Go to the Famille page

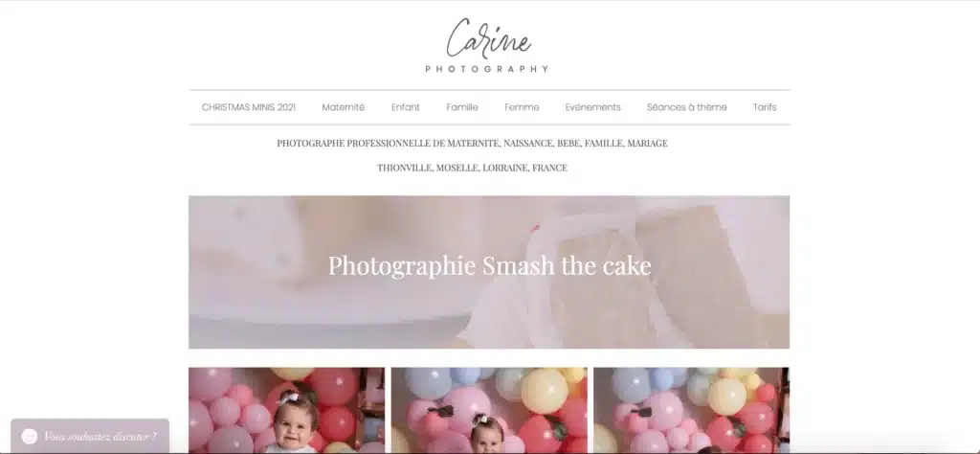pyautogui.click(x=462, y=107)
